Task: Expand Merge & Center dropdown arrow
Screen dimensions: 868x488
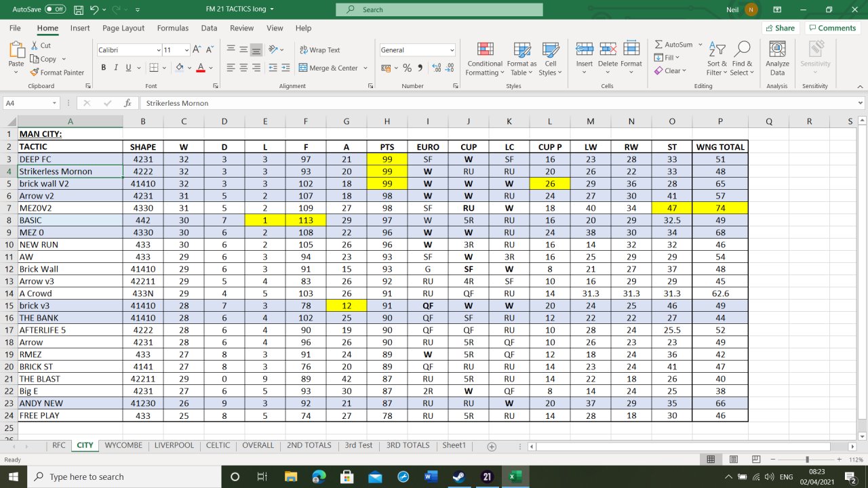Action: (x=366, y=68)
